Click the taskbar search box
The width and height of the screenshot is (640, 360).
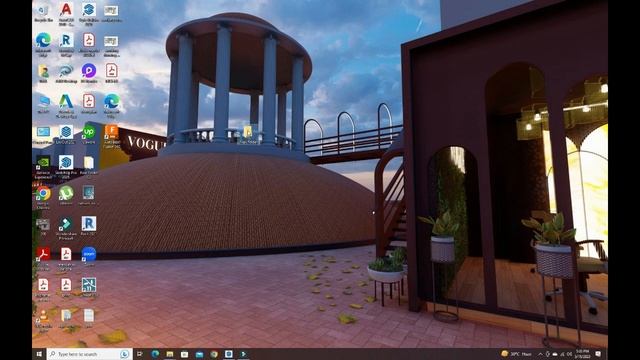[x=89, y=354]
